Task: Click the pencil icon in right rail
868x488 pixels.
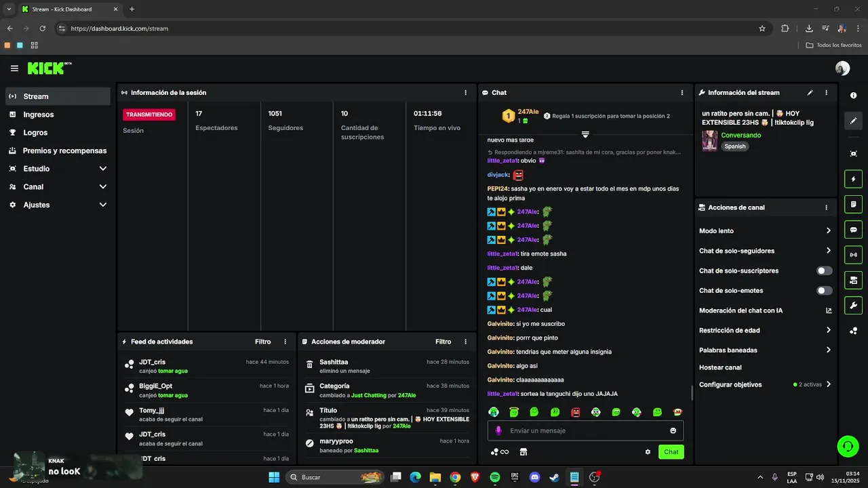Action: (854, 121)
